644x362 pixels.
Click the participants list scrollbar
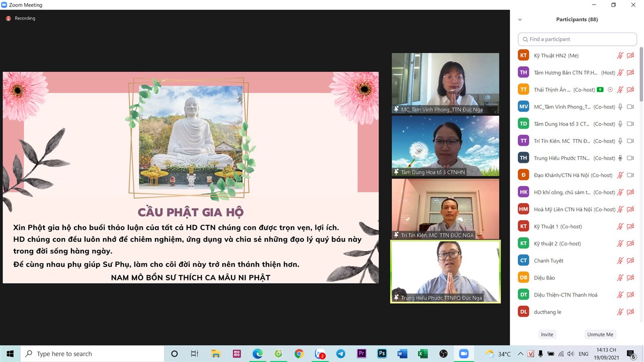tap(641, 75)
